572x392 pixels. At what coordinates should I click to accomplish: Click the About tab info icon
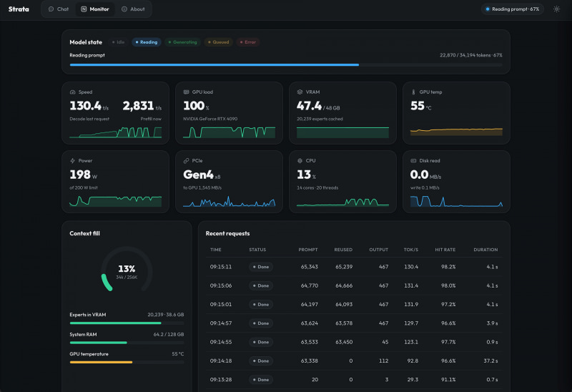tap(124, 9)
